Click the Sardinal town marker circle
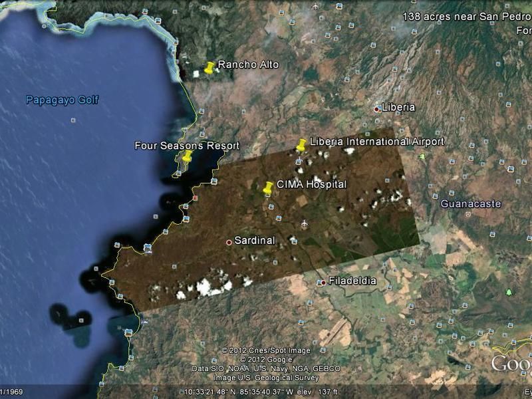 point(229,242)
